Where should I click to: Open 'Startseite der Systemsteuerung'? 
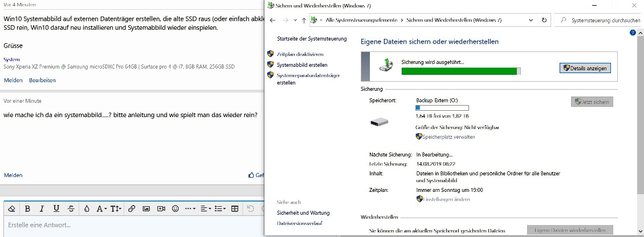[x=312, y=39]
